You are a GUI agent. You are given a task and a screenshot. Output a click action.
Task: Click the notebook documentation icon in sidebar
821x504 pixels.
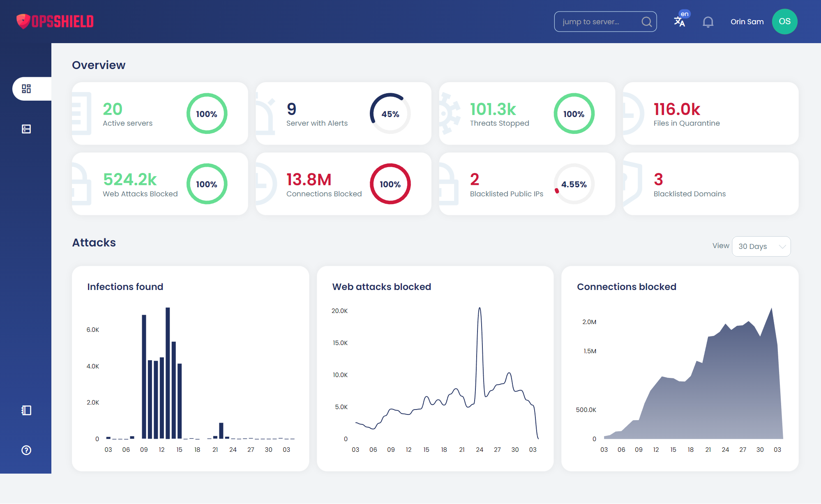(x=26, y=410)
